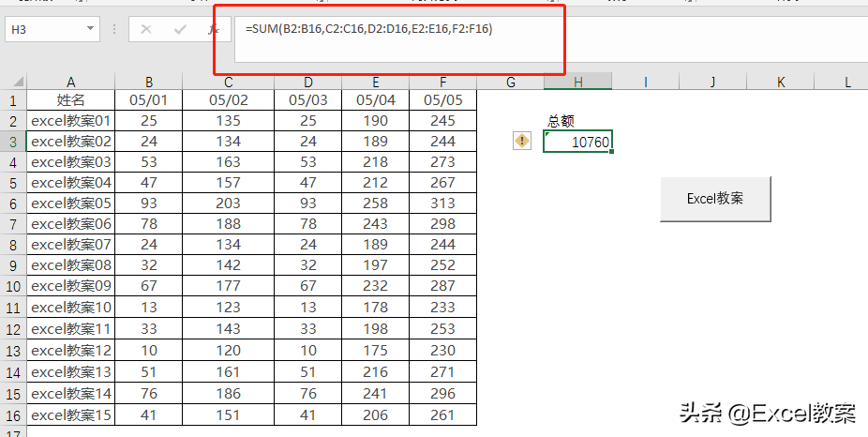Select cell with value 258

pos(375,203)
